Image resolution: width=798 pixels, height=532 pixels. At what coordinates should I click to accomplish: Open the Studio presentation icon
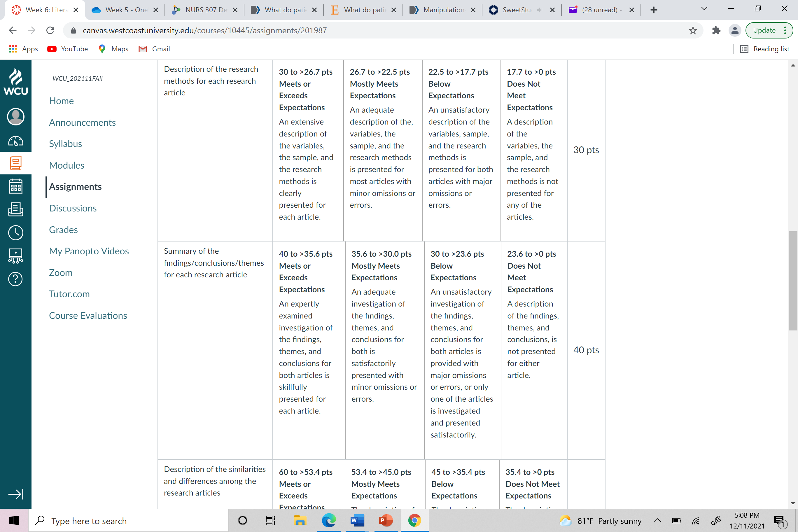coord(16,256)
